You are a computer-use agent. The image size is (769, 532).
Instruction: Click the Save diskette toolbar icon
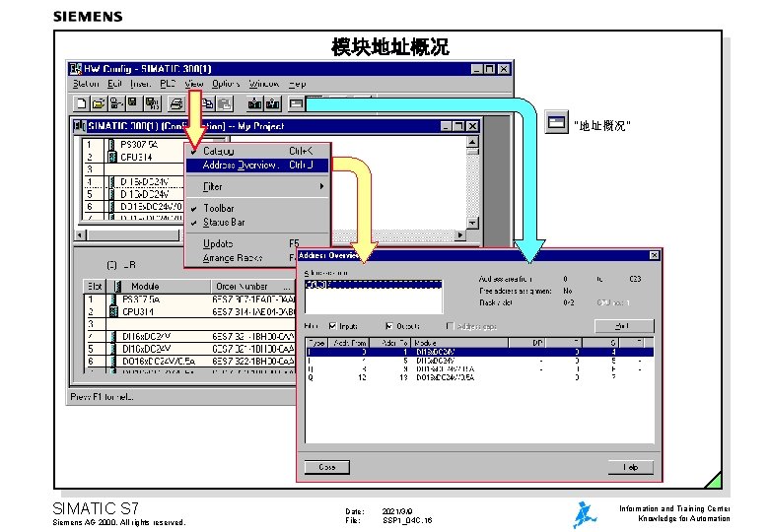coord(132,103)
